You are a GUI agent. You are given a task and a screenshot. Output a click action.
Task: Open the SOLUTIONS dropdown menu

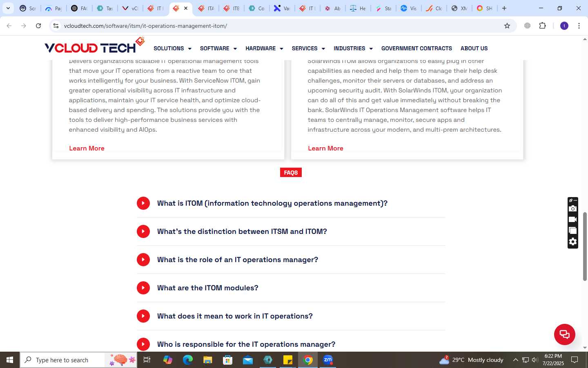[172, 48]
